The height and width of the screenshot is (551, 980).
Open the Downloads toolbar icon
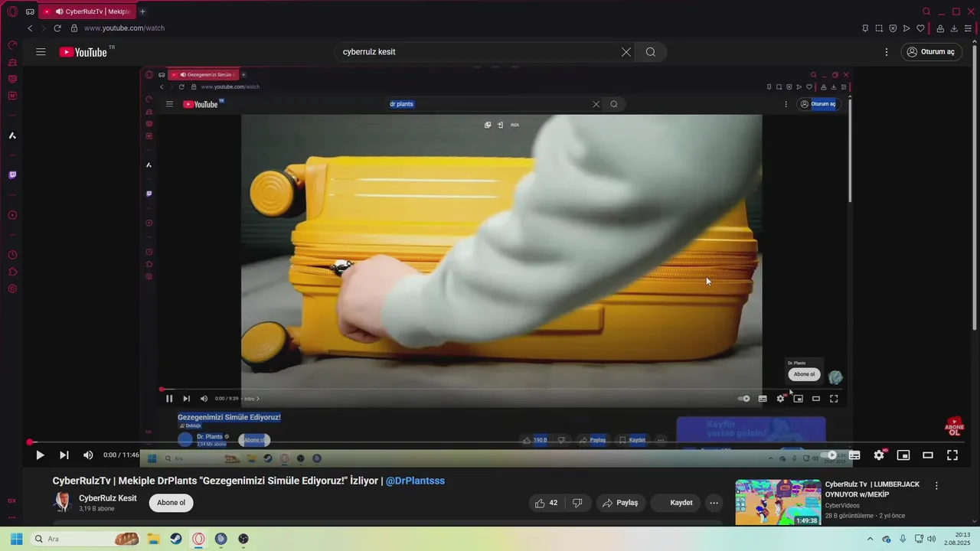coord(954,28)
